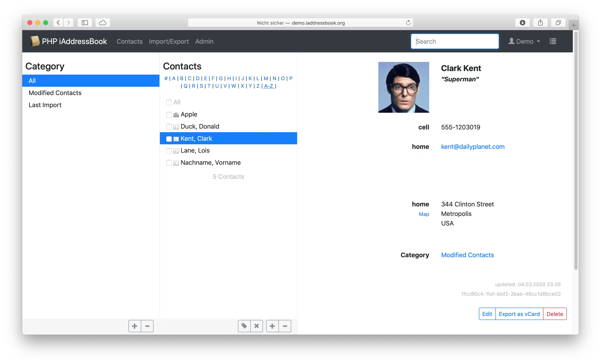The image size is (601, 364).
Task: Toggle the Safari sidebar button
Action: [85, 23]
